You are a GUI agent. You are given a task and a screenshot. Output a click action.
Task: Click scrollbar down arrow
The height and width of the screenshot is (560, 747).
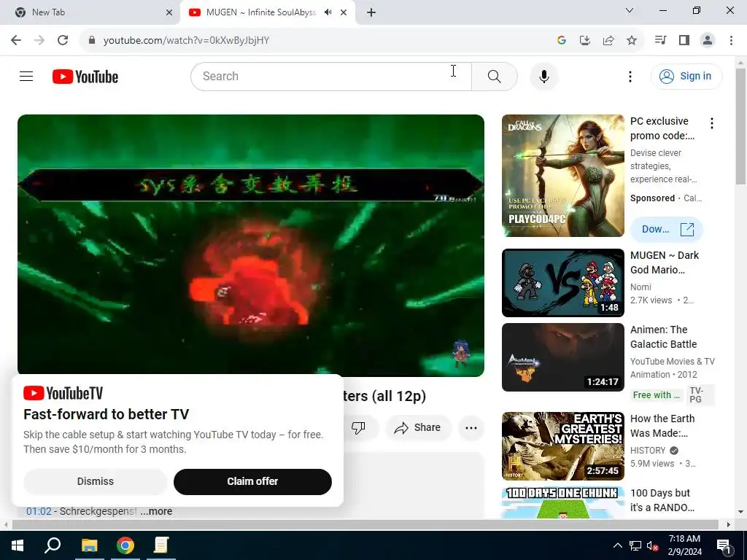coord(740,513)
